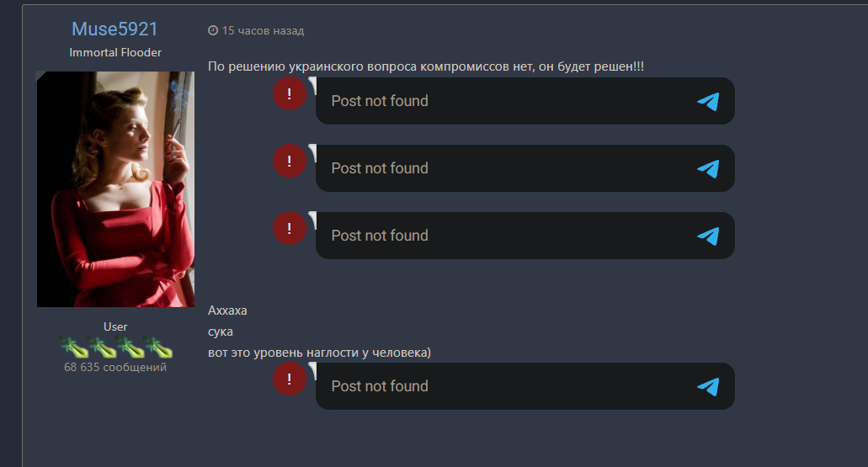Click Telegram icon in second Post not found embed
Viewport: 868px width, 467px height.
(708, 169)
